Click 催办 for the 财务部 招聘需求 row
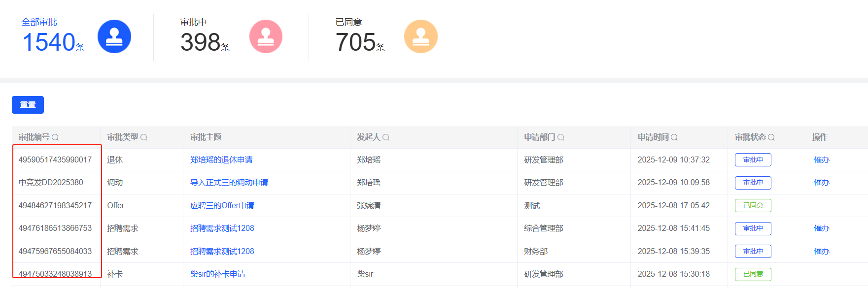 [821, 251]
